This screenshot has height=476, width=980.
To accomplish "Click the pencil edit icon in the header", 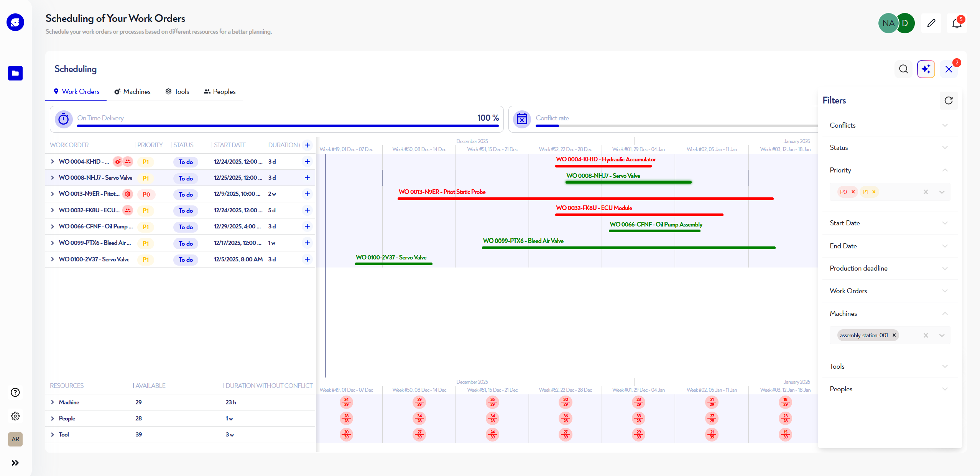I will coord(931,23).
